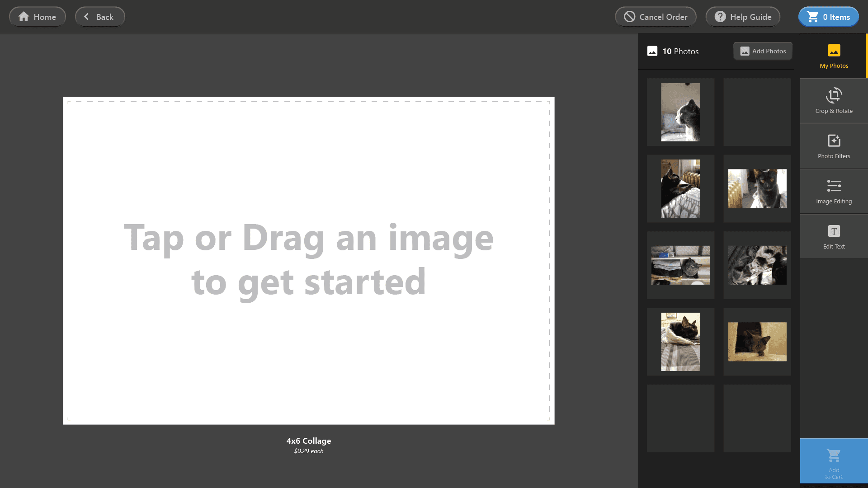Image resolution: width=868 pixels, height=488 pixels.
Task: Select the black cat by radiator thumbnail
Action: click(x=680, y=188)
